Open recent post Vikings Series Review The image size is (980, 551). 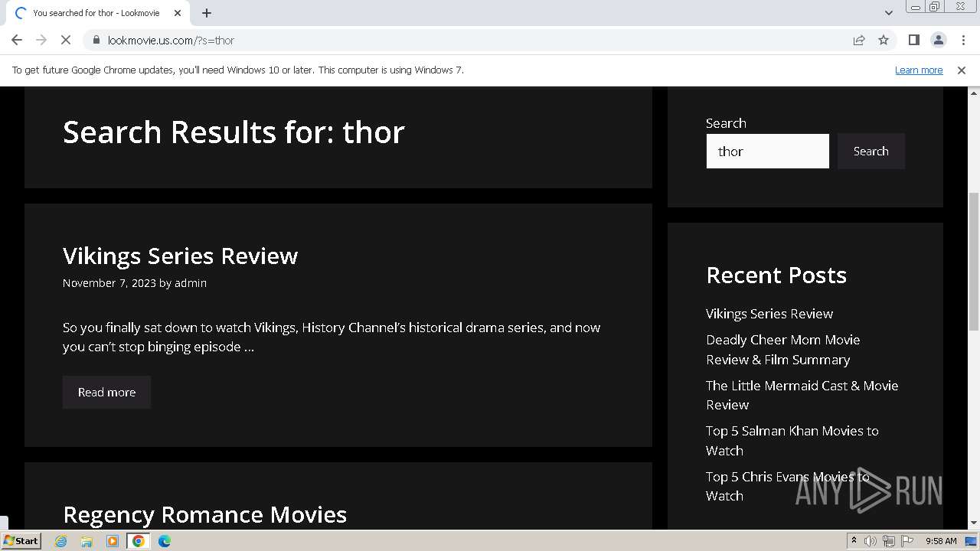(769, 314)
